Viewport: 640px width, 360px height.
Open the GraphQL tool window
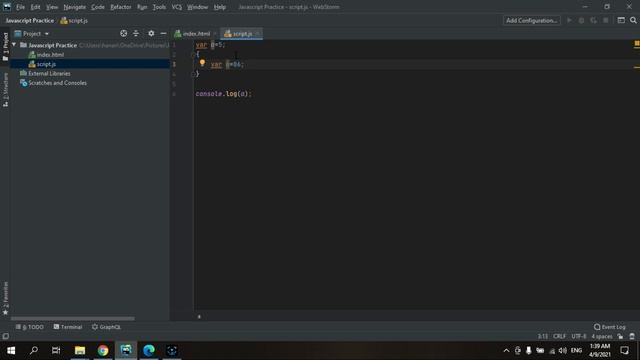click(106, 327)
